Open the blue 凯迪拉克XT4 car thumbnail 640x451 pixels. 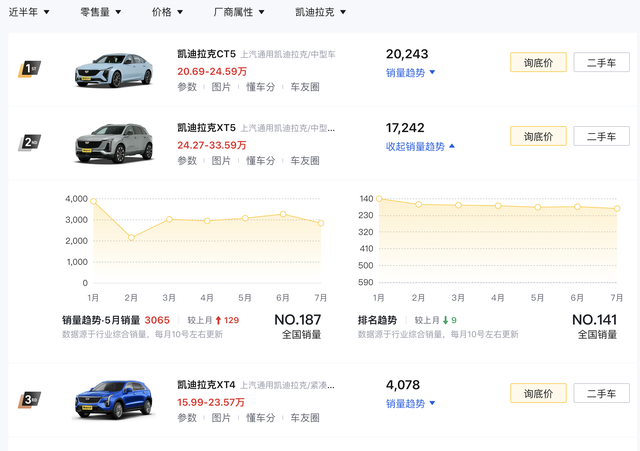tap(114, 400)
